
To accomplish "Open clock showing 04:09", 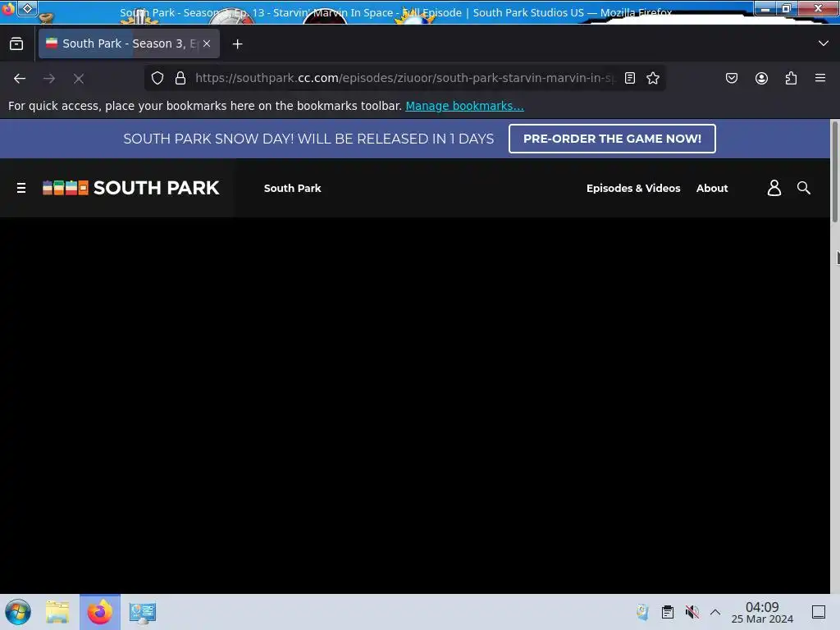I will pos(762,612).
